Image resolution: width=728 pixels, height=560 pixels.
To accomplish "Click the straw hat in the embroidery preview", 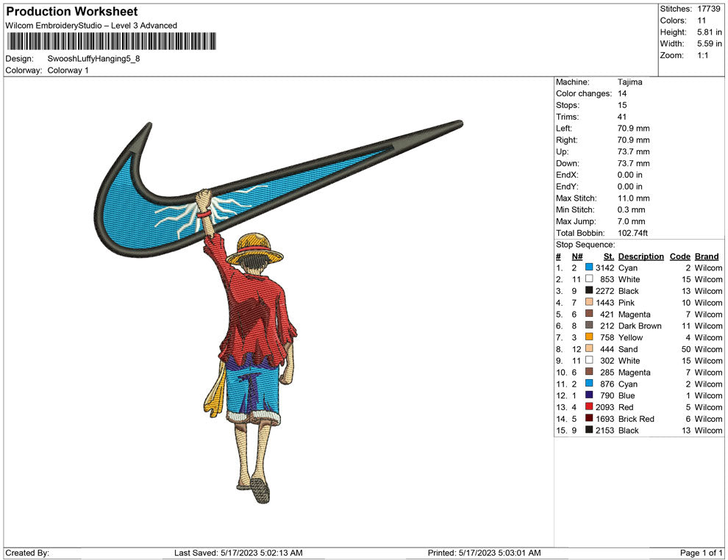I will (x=254, y=248).
